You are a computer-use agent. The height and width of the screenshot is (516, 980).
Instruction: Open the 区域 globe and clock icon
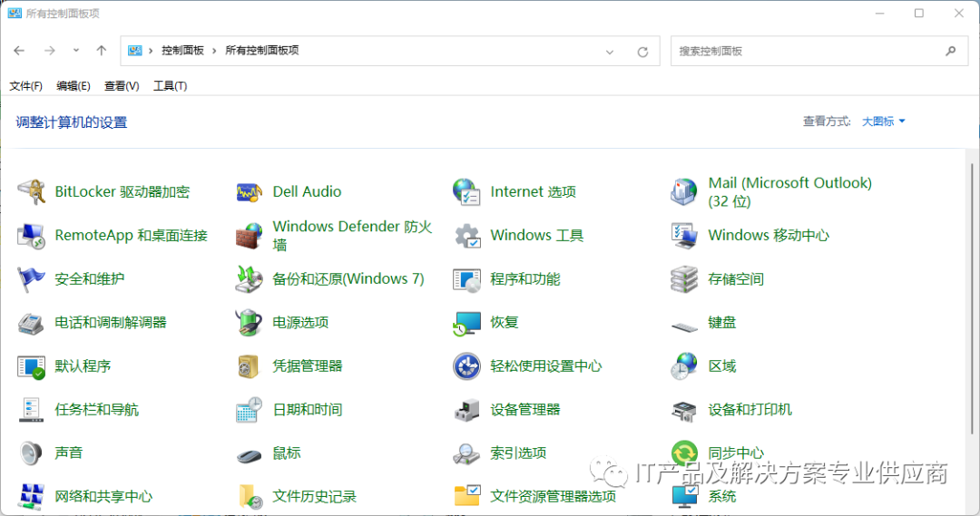click(x=684, y=366)
